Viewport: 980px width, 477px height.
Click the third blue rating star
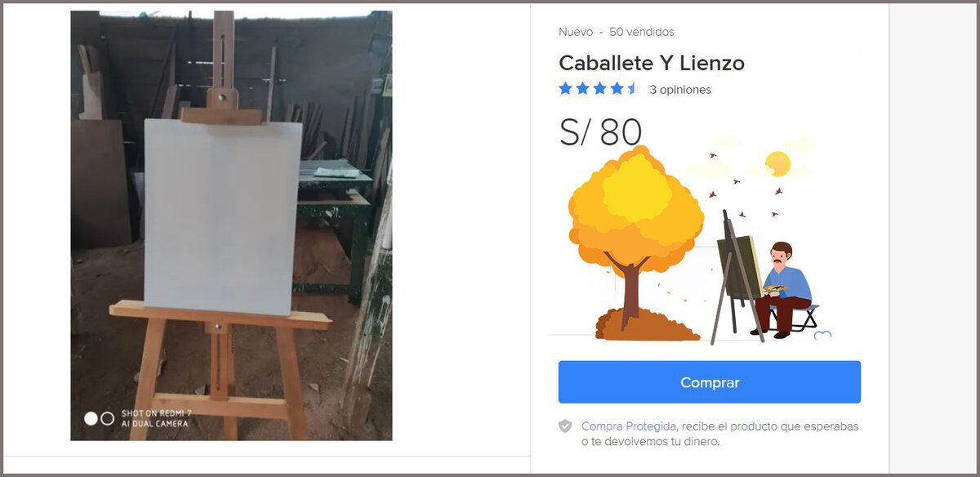[x=599, y=88]
